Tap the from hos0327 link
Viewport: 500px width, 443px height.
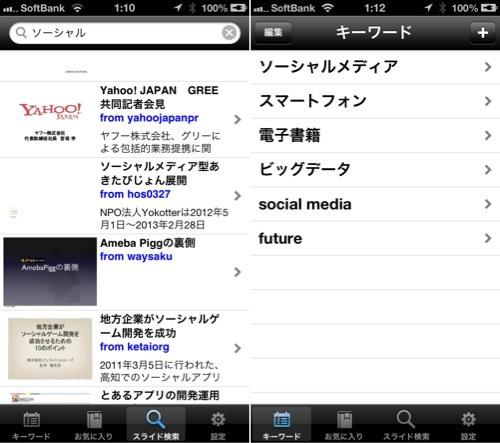[135, 194]
